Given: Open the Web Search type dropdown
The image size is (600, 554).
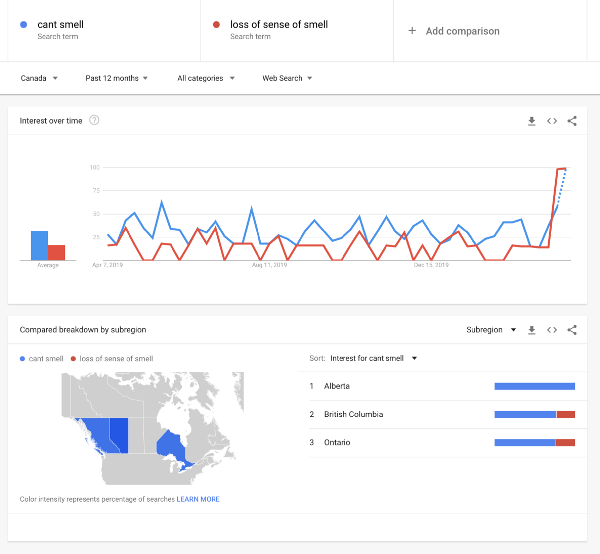Looking at the screenshot, I should pyautogui.click(x=287, y=78).
